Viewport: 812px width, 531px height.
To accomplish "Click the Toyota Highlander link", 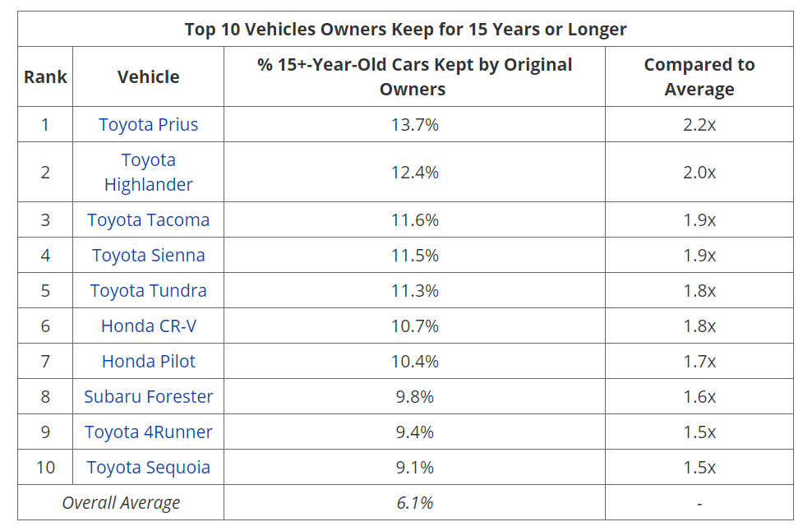I will point(149,173).
